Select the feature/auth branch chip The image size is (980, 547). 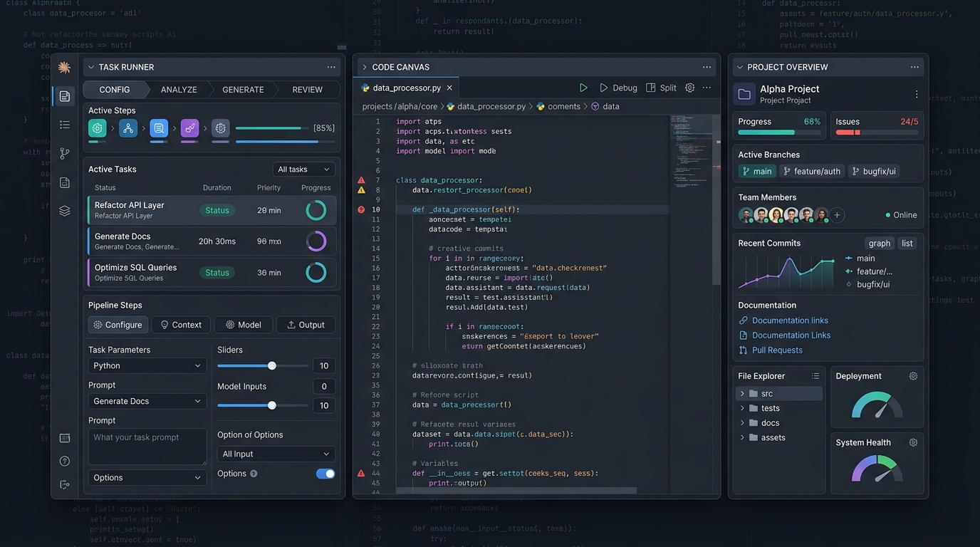click(811, 171)
